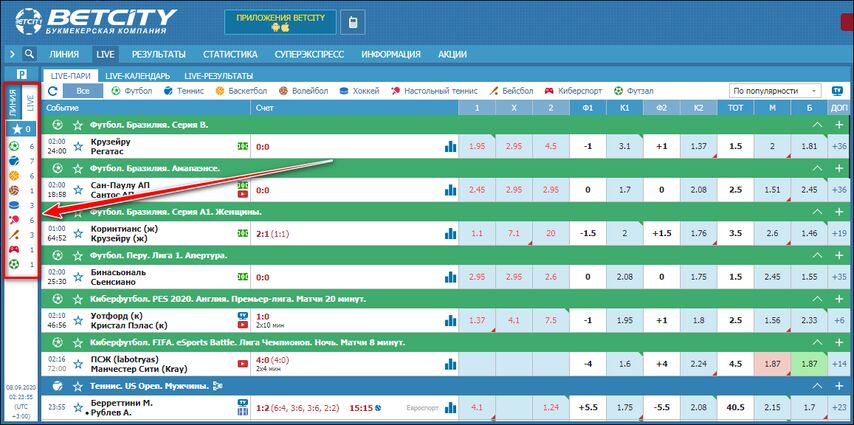Collapse the US Open Мужчины section
This screenshot has width=854, height=425.
[817, 386]
